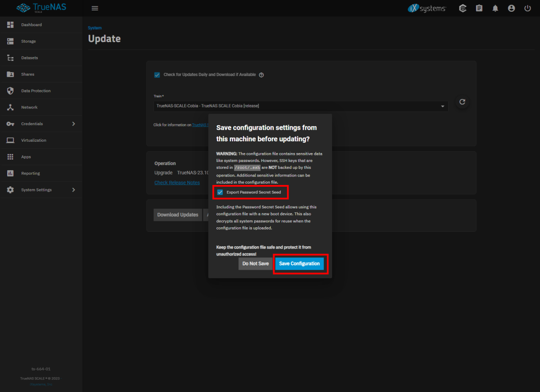Click the Storage sidebar icon
Screen dimensions: 540x392
[x=10, y=41]
